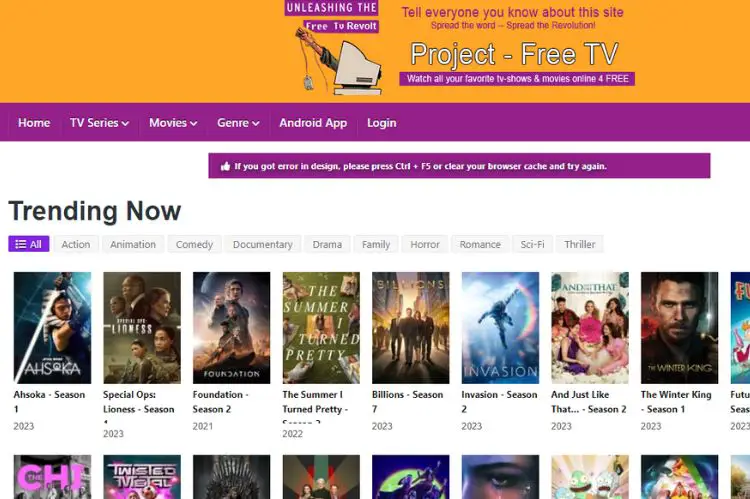
Task: Click the 'Watch all your favorite tv-shows' banner
Action: (518, 78)
